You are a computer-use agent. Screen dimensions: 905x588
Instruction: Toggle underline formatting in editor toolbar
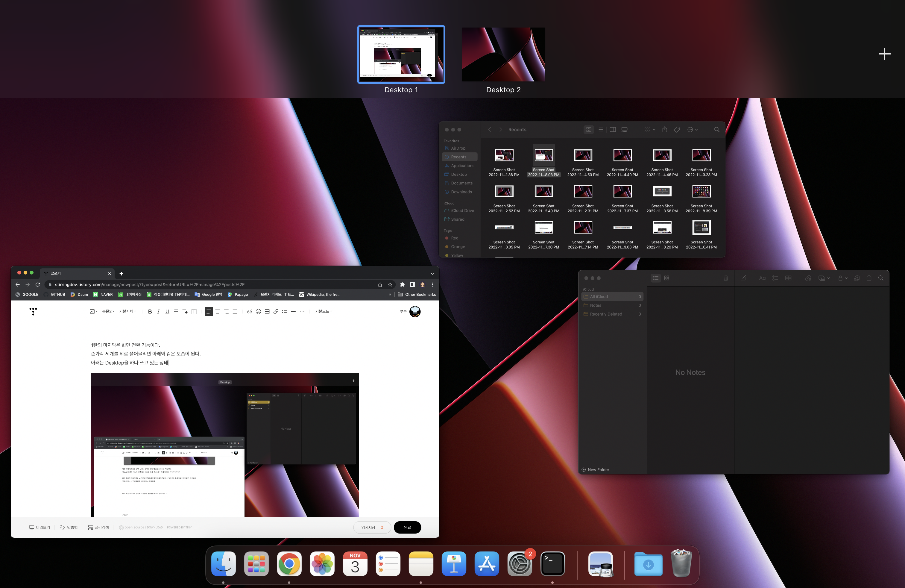tap(167, 311)
